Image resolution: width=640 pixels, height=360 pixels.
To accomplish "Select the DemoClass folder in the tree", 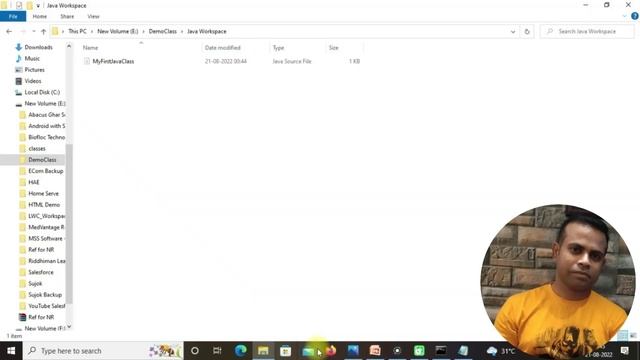I will point(42,160).
